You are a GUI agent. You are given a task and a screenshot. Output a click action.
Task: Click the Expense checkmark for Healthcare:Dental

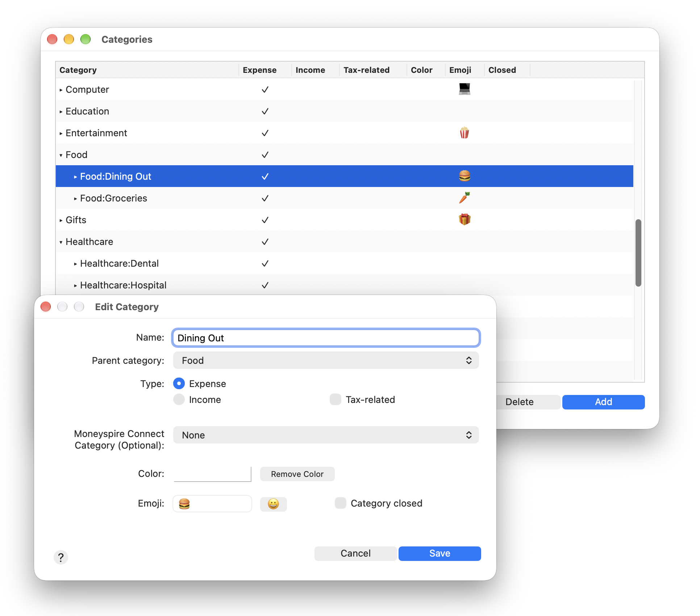(x=265, y=263)
